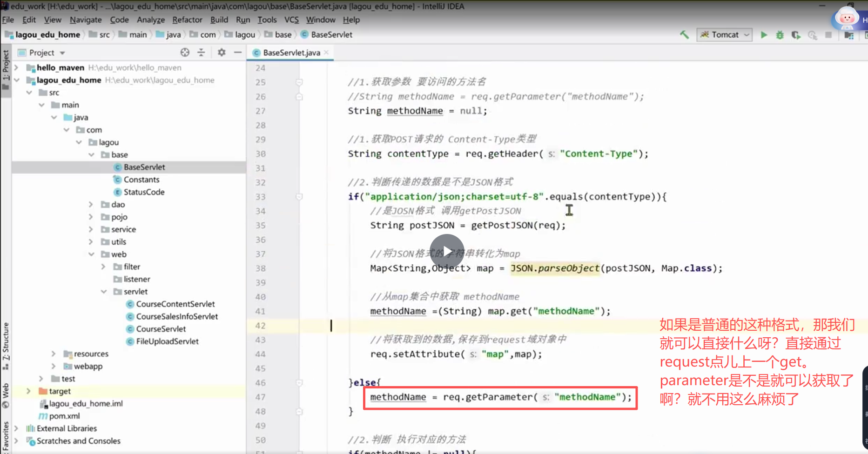Run Tomcat with Coverage icon
This screenshot has width=868, height=454.
(796, 35)
